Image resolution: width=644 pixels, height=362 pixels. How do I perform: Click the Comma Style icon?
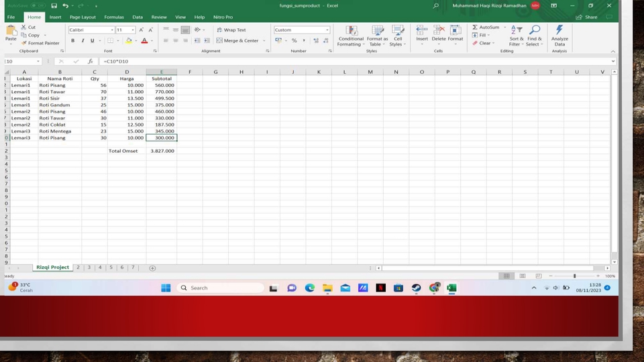[304, 41]
